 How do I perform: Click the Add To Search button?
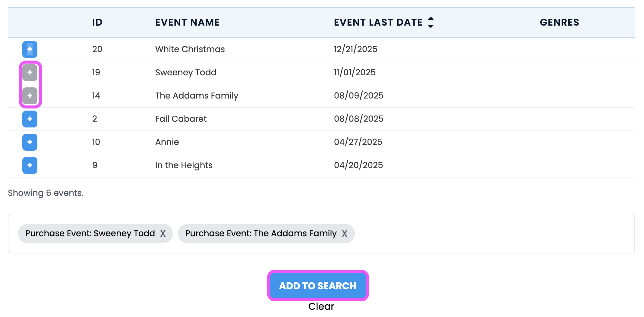[318, 286]
